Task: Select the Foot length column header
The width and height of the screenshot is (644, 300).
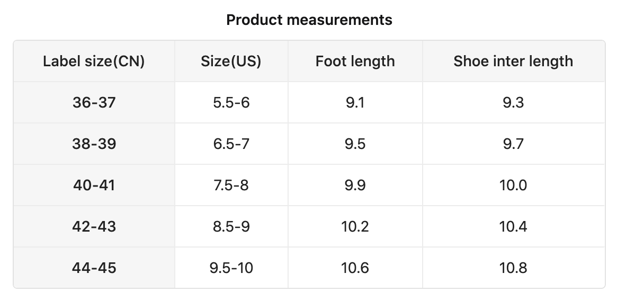Action: [355, 61]
